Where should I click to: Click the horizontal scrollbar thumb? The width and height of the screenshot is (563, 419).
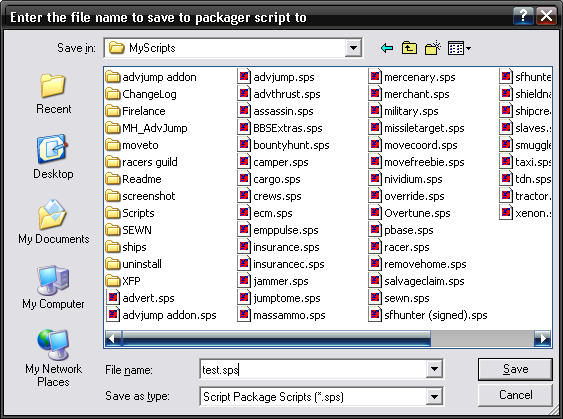click(276, 338)
